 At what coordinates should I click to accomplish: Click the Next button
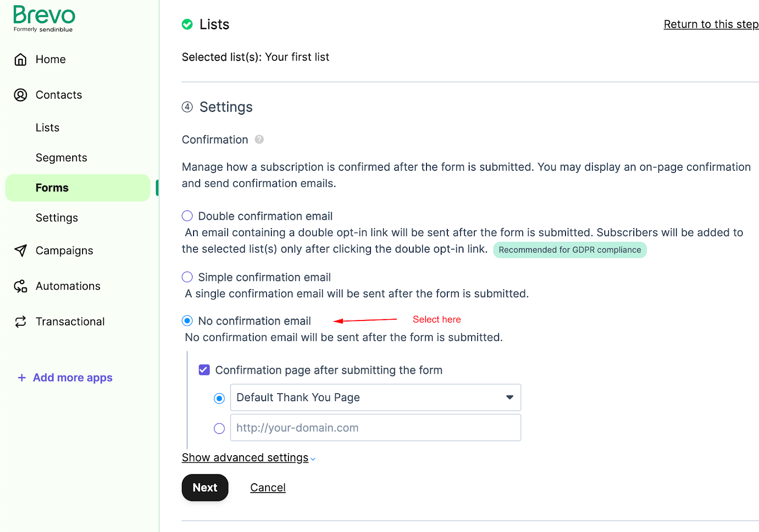point(205,487)
